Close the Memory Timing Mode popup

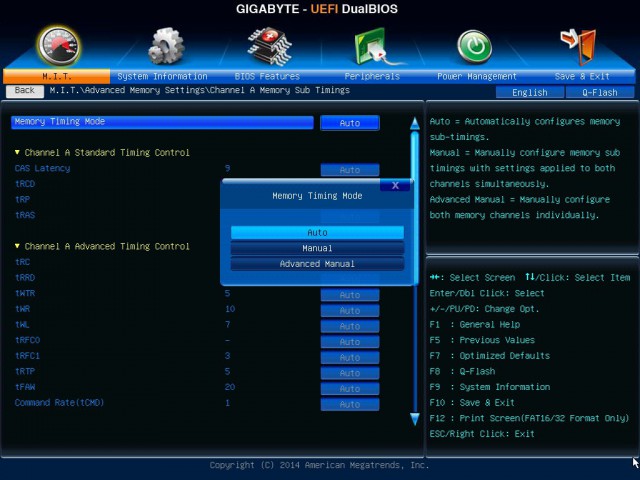pos(395,185)
